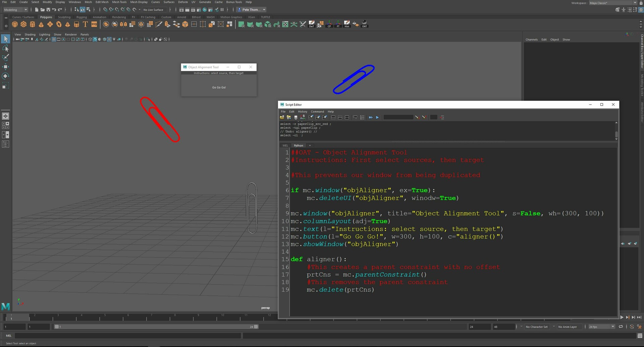The image size is (644, 347).
Task: Toggle auto keyframe at the bottom right
Action: coord(632,326)
